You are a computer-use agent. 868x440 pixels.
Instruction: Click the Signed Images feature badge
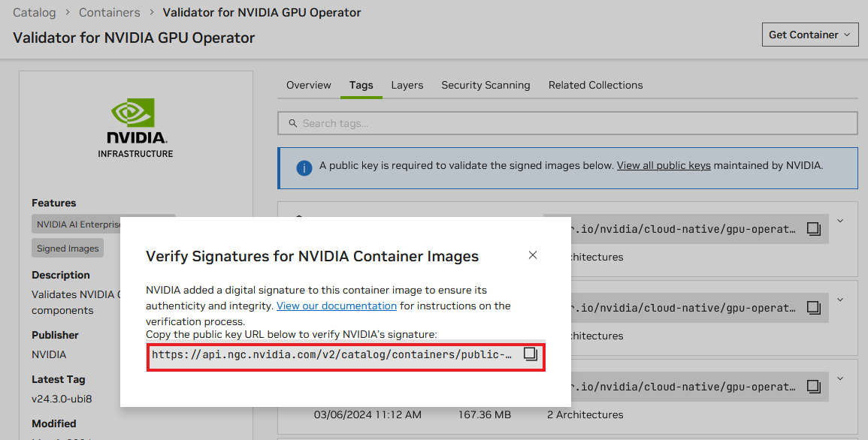pos(68,249)
